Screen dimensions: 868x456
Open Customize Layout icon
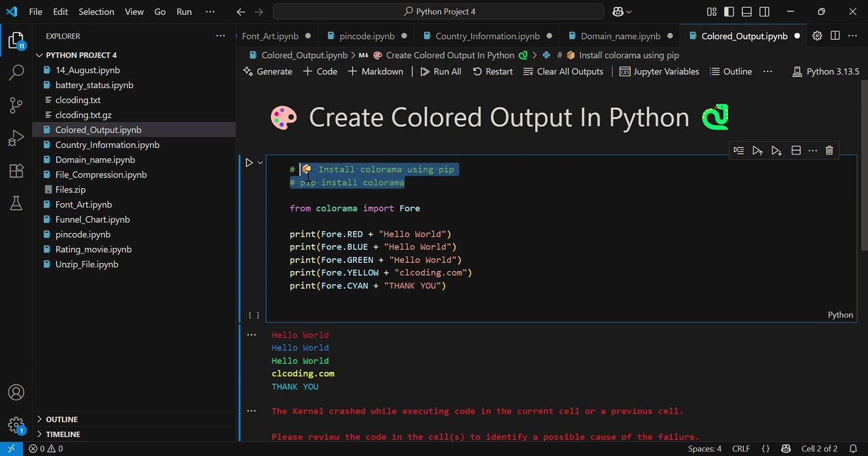click(x=712, y=11)
